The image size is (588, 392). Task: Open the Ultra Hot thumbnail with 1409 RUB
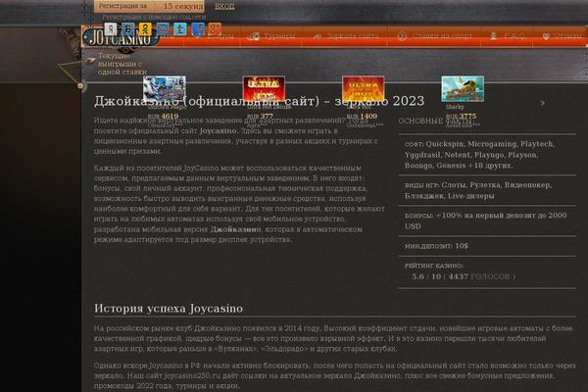[x=364, y=89]
